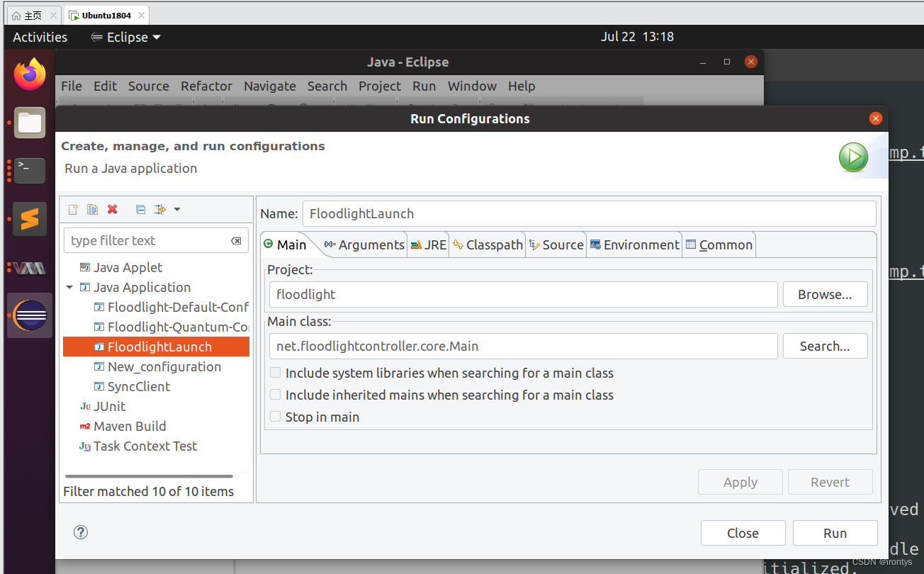Open the dialog help icon
Screen dimensions: 924x574
(x=81, y=532)
